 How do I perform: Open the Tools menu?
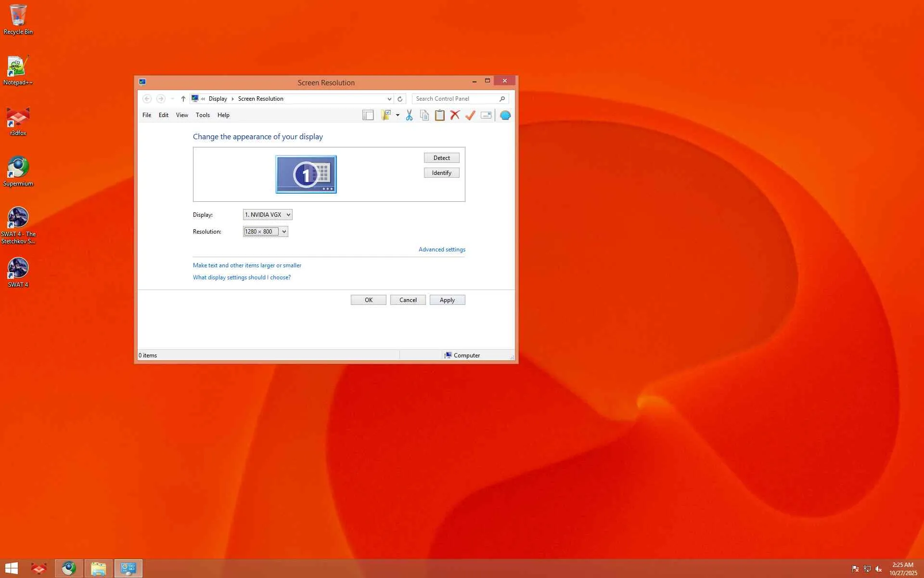point(203,115)
